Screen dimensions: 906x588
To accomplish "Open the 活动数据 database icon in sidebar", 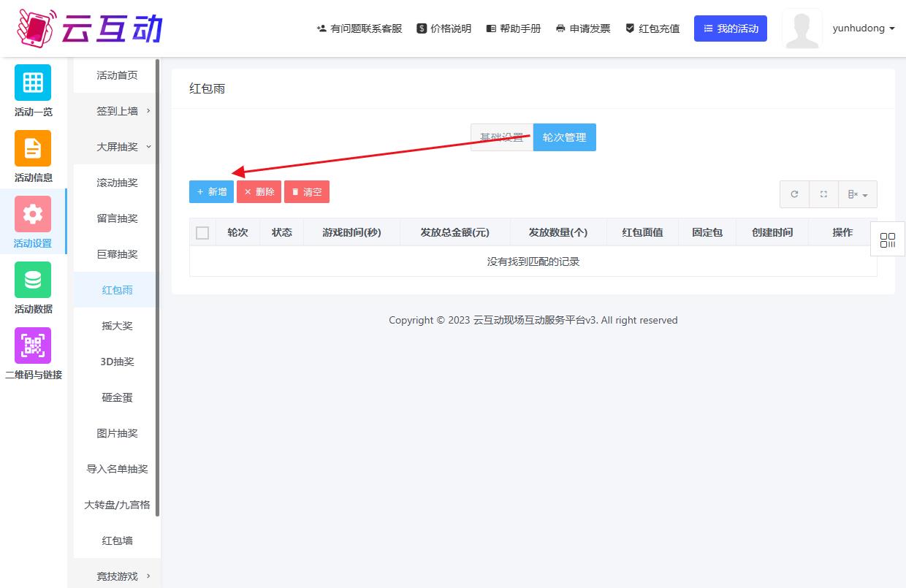I will pos(33,280).
